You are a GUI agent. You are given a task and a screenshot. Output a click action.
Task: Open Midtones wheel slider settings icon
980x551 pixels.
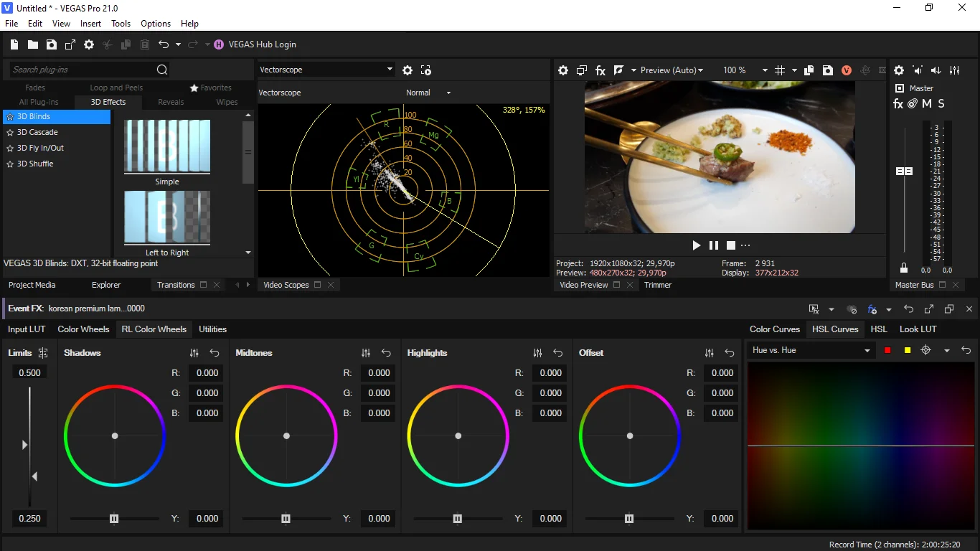tap(366, 353)
